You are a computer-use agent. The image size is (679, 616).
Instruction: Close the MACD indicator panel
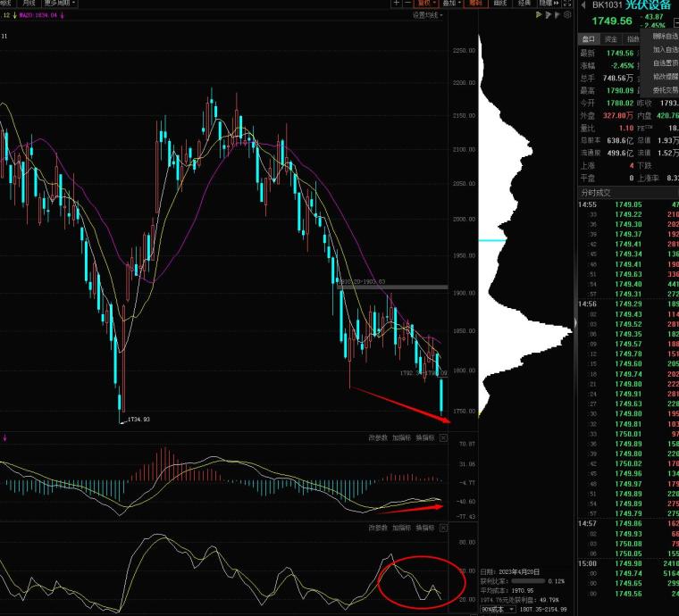443,437
